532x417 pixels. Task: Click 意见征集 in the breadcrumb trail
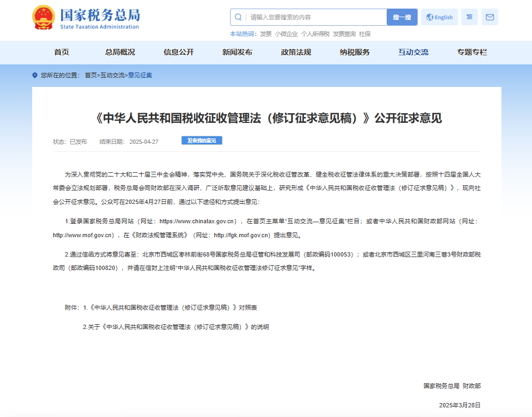[x=141, y=75]
